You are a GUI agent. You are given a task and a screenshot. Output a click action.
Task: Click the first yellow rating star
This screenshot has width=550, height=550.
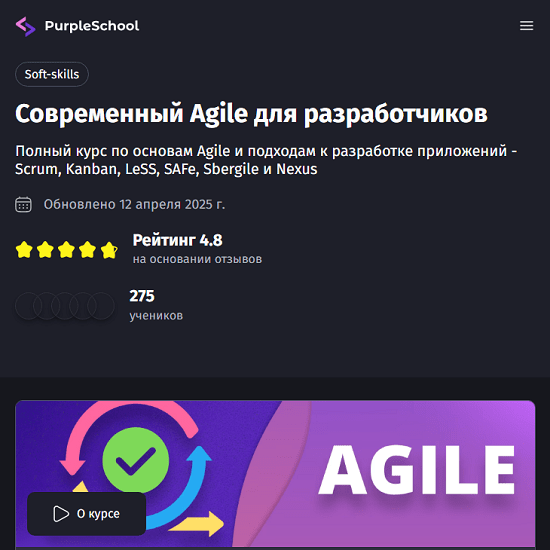click(24, 250)
